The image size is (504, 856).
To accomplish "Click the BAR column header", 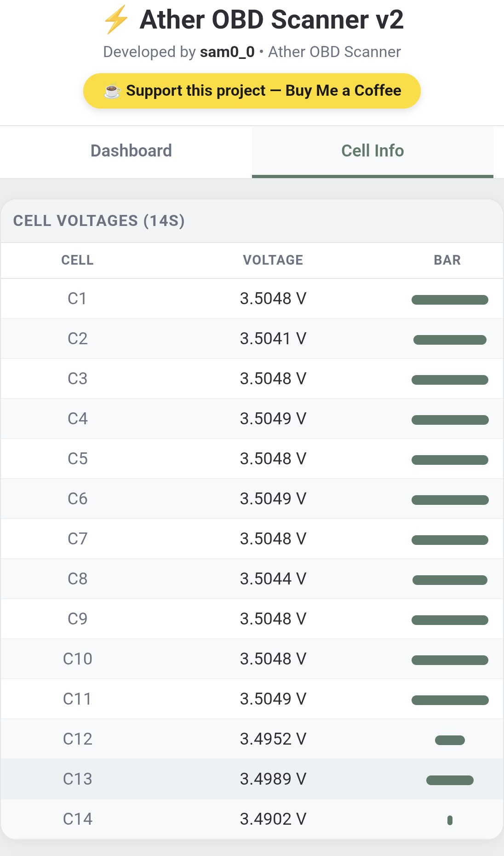I will [x=447, y=260].
